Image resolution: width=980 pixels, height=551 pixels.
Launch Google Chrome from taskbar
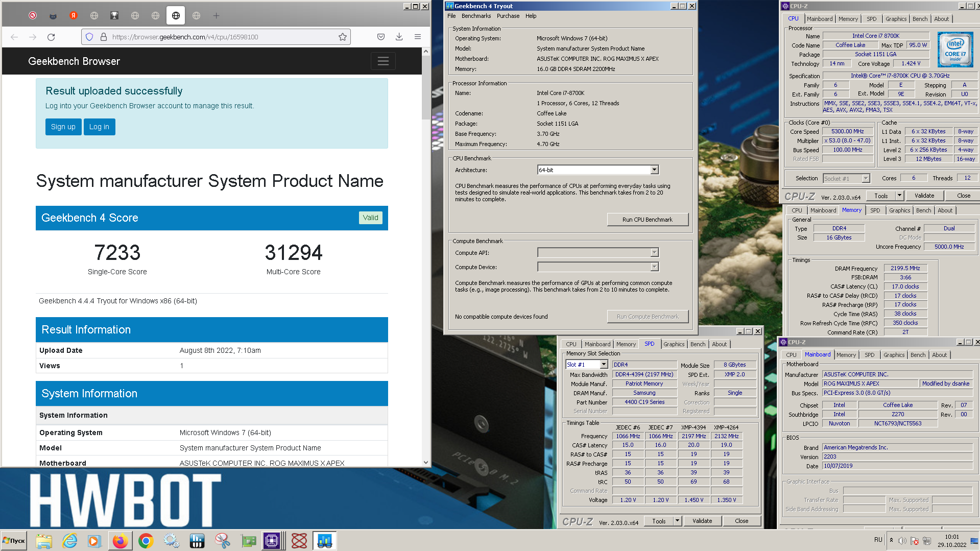click(x=146, y=541)
